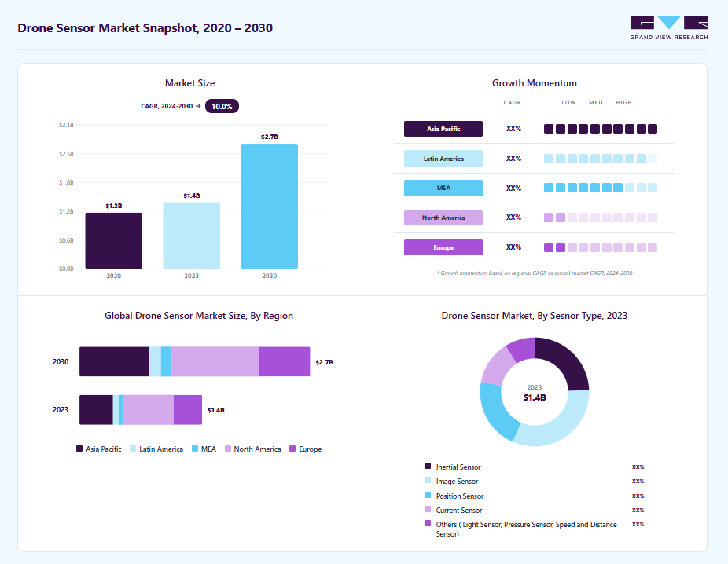Select the Asia Pacific region label

[x=443, y=129]
